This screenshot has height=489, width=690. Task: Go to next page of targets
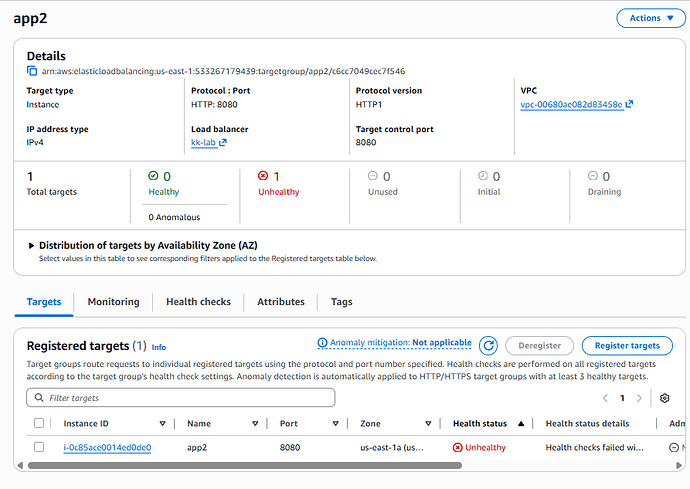(x=640, y=398)
